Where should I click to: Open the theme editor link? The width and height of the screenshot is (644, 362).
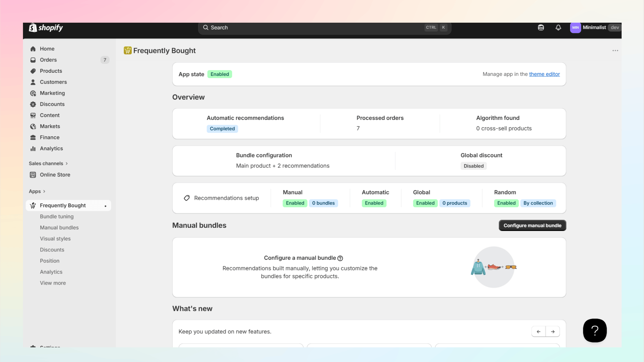point(545,74)
